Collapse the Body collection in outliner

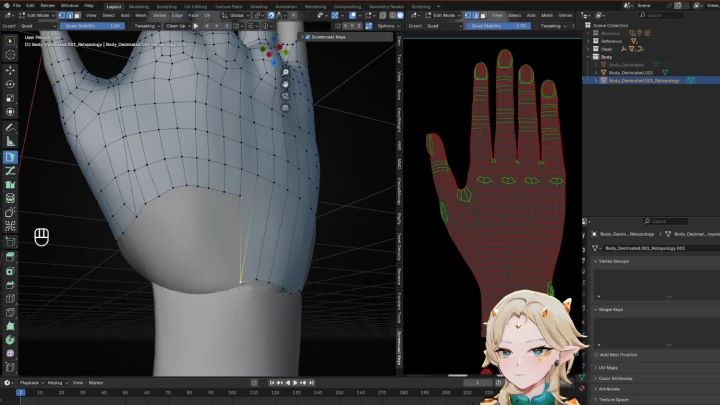[x=589, y=57]
